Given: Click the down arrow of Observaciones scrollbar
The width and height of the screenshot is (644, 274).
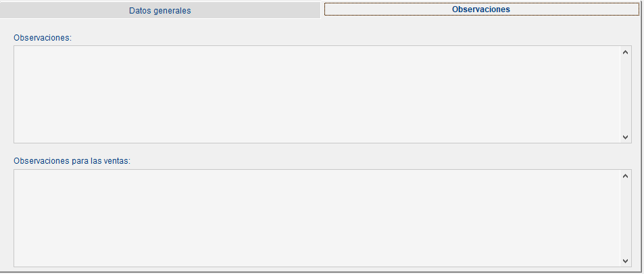Looking at the screenshot, I should [x=626, y=137].
